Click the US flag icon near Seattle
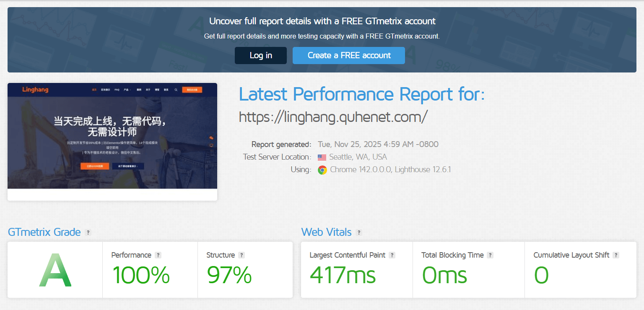Viewport: 644px width, 310px height. point(322,158)
